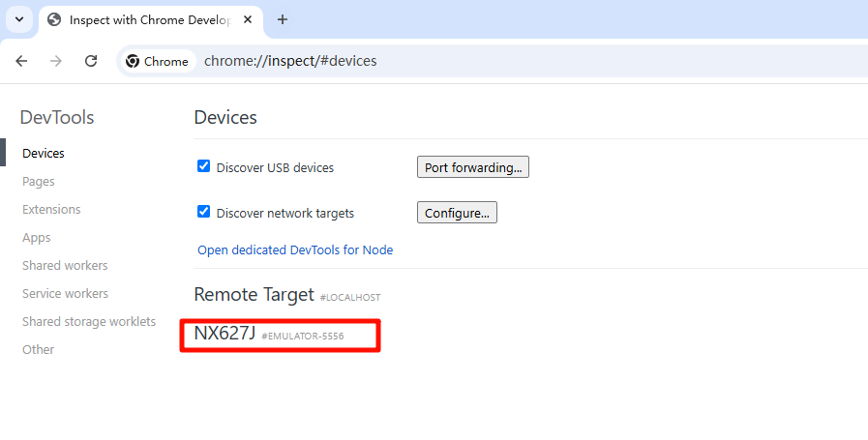Screen dimensions: 868x440
Task: Reload the inspect page
Action: (x=91, y=61)
